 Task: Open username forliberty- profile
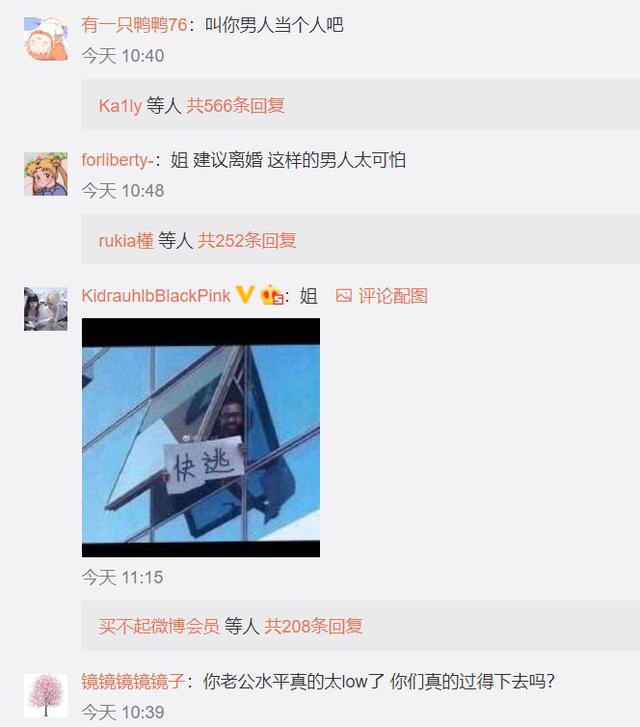pos(118,160)
